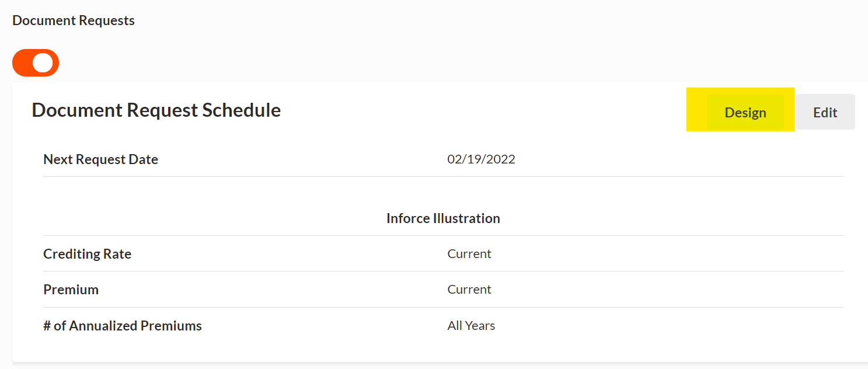Select the 02/19/2022 date value
Viewport: 868px width, 369px height.
(x=481, y=159)
